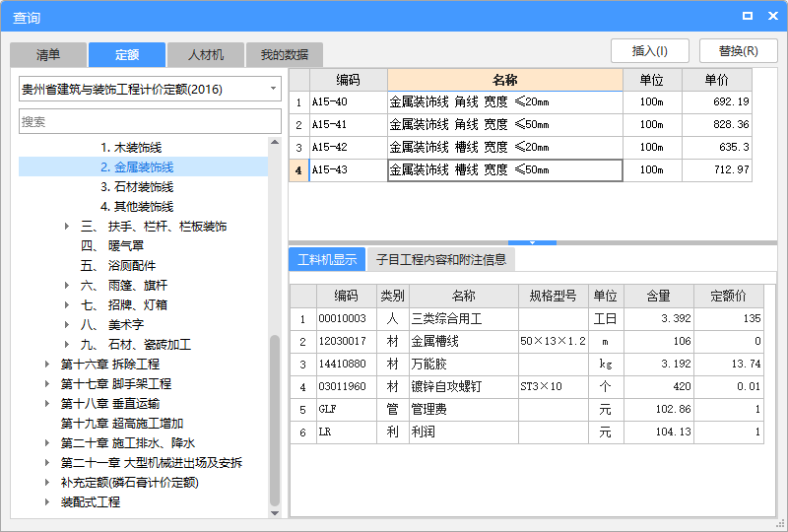Expand the 三、扶手、栏杆、栏板装饰 node

click(x=67, y=227)
